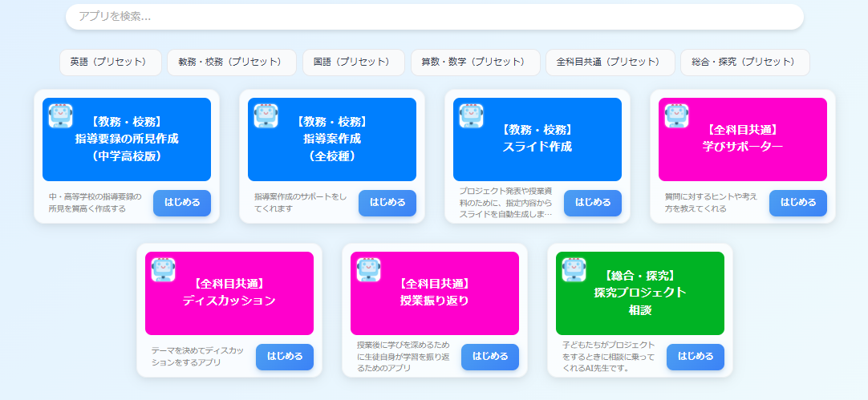Click description 質問に対するヒントや考え方を教えてくれる
The height and width of the screenshot is (400, 868).
712,203
